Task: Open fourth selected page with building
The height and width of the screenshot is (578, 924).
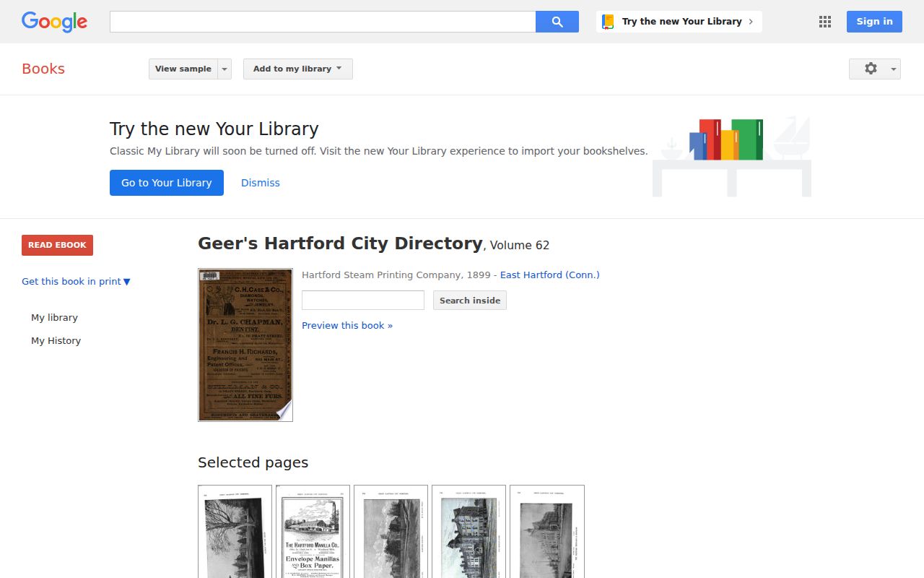Action: (x=468, y=531)
